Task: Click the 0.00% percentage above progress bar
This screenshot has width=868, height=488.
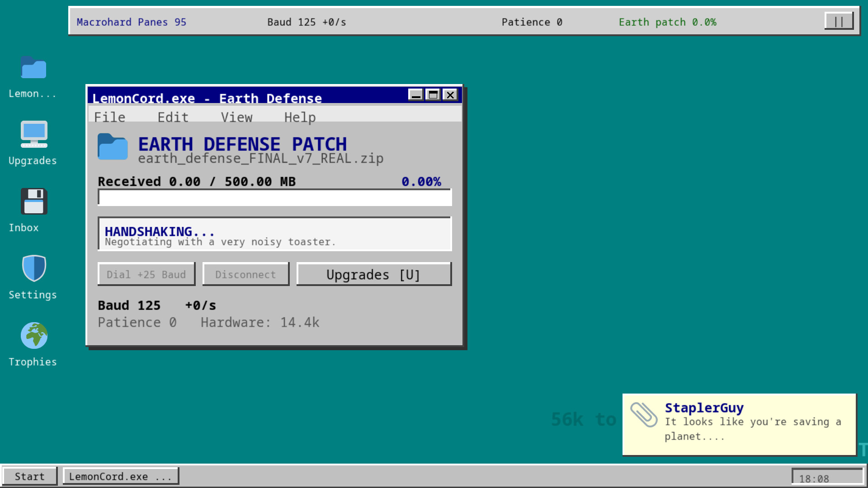Action: 421,182
